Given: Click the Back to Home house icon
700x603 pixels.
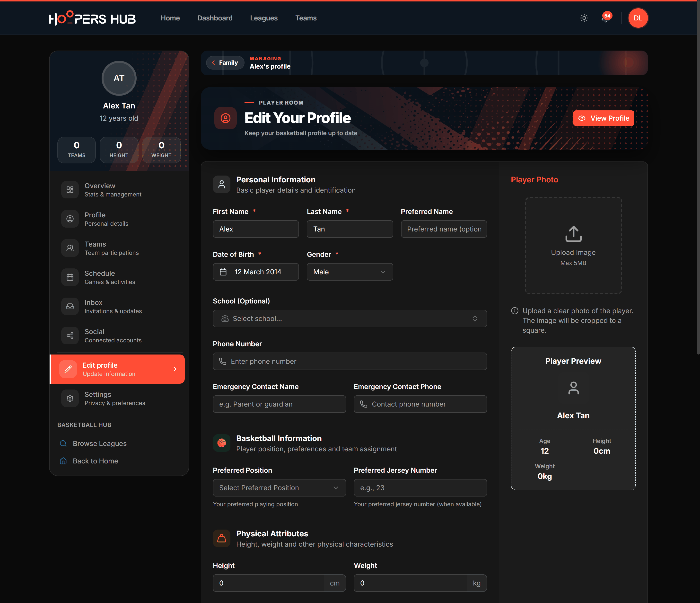Looking at the screenshot, I should coord(63,461).
